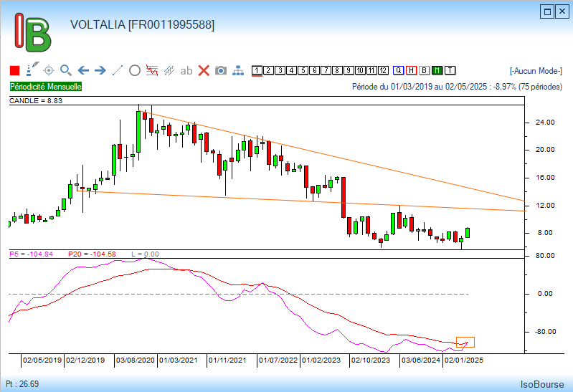573x392 pixels.
Task: Click the IsoBourse status bar label
Action: tap(542, 384)
